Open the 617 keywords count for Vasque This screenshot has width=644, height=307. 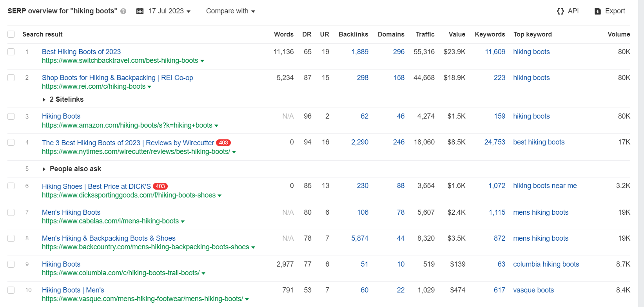[499, 290]
